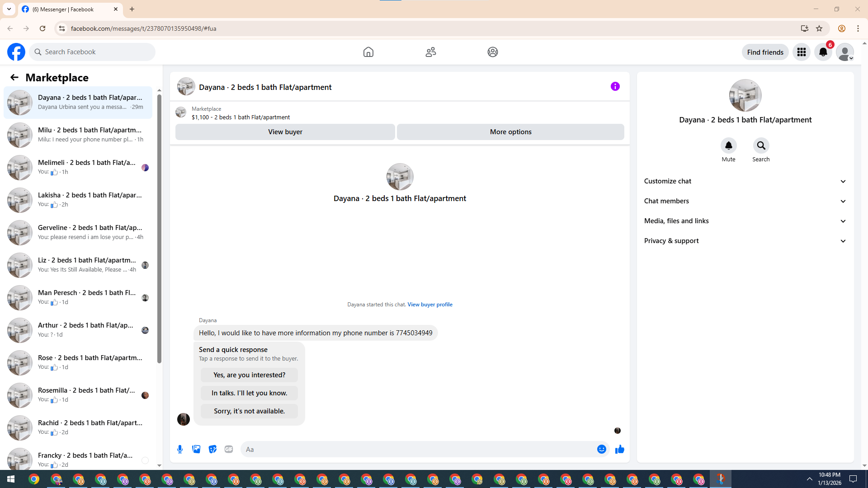Open the notifications bell
The width and height of the screenshot is (868, 488).
[823, 52]
